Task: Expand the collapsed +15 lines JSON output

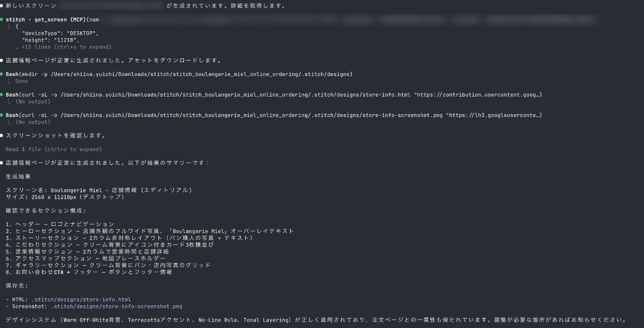Action: tap(66, 47)
